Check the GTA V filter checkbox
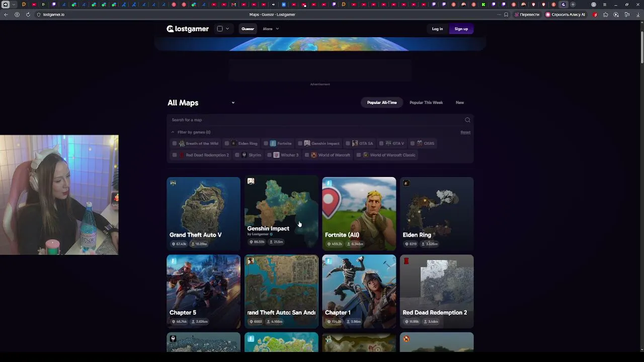The height and width of the screenshot is (362, 644). (381, 143)
